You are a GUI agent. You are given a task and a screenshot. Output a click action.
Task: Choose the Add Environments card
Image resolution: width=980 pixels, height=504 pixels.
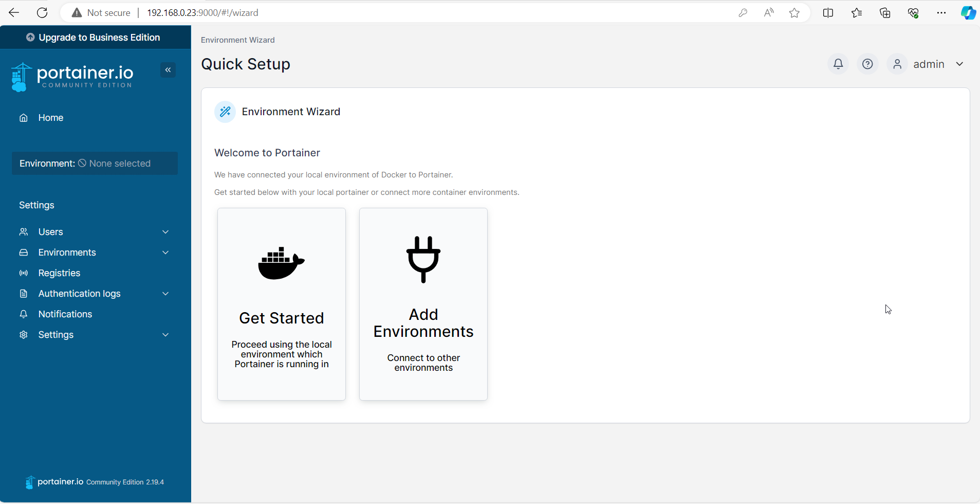pos(423,303)
